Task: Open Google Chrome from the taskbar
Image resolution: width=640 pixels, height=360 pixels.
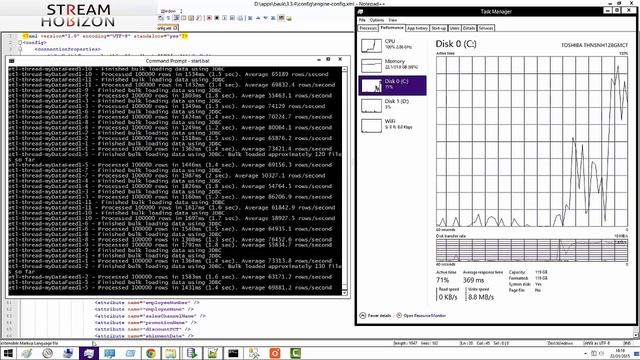Action: pos(151,353)
